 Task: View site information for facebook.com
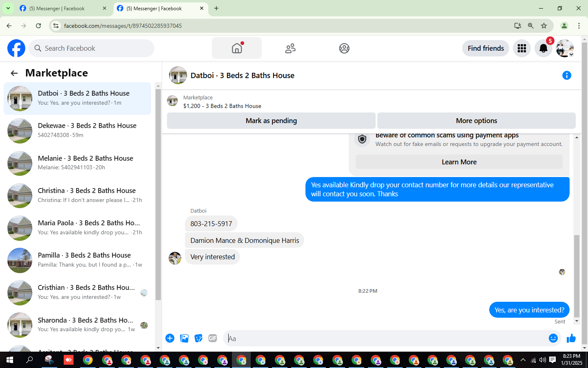pos(56,26)
